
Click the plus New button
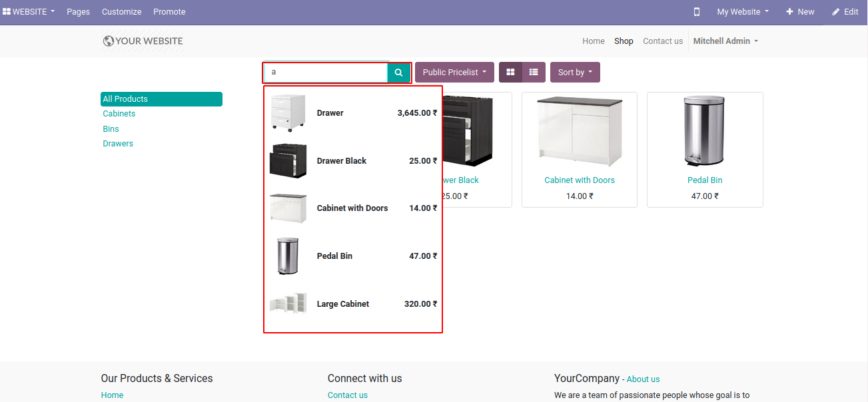799,12
